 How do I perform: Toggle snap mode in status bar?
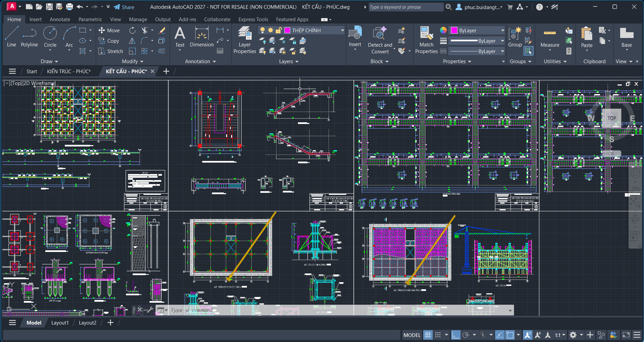click(x=438, y=335)
